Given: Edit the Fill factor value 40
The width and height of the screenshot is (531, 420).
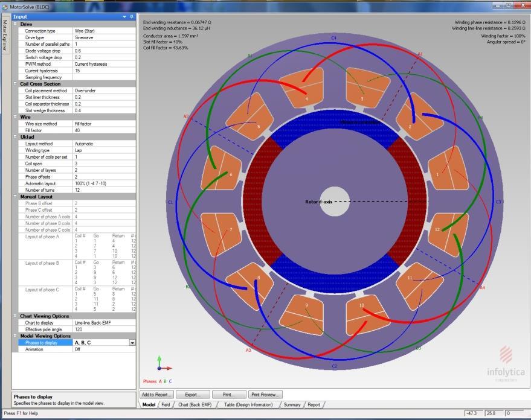Looking at the screenshot, I should coord(104,130).
